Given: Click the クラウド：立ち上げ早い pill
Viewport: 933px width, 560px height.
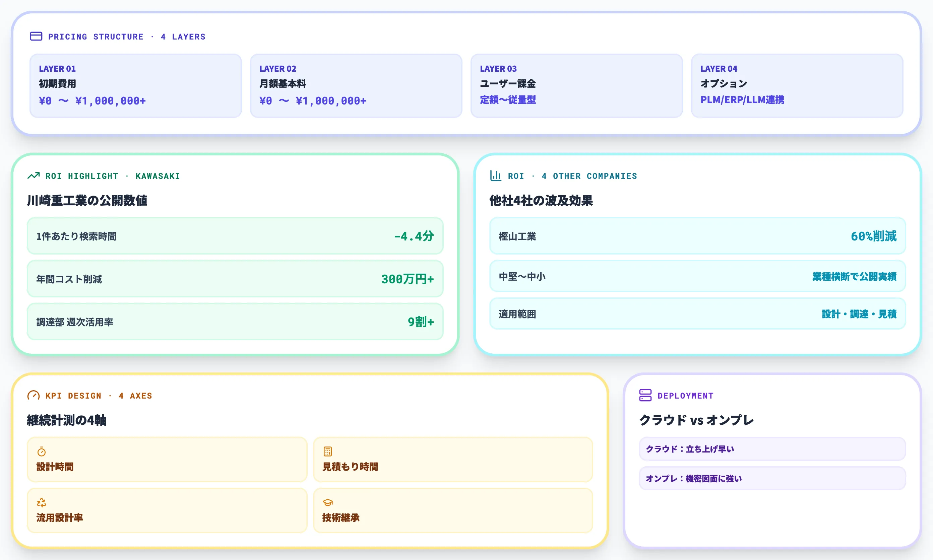Looking at the screenshot, I should point(772,449).
